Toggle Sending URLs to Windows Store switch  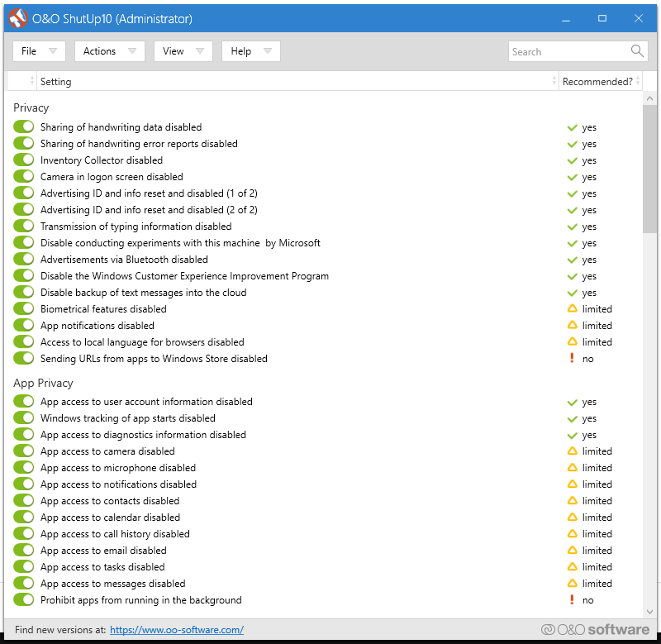[x=24, y=358]
